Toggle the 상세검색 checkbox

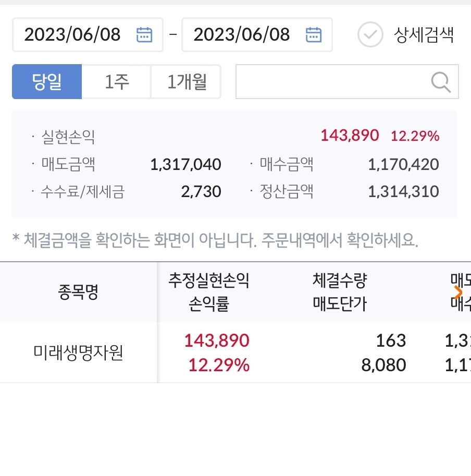[370, 34]
